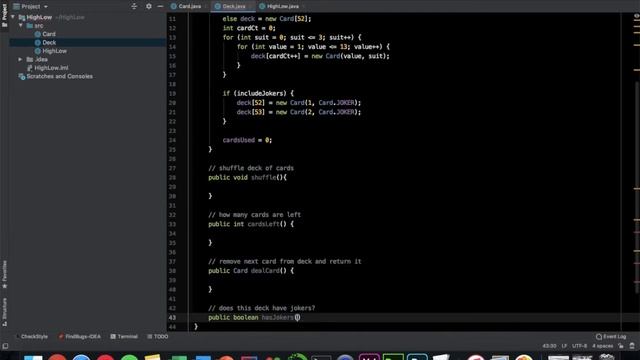Open the 4 spaces indent selector
Image resolution: width=640 pixels, height=360 pixels.
point(602,346)
